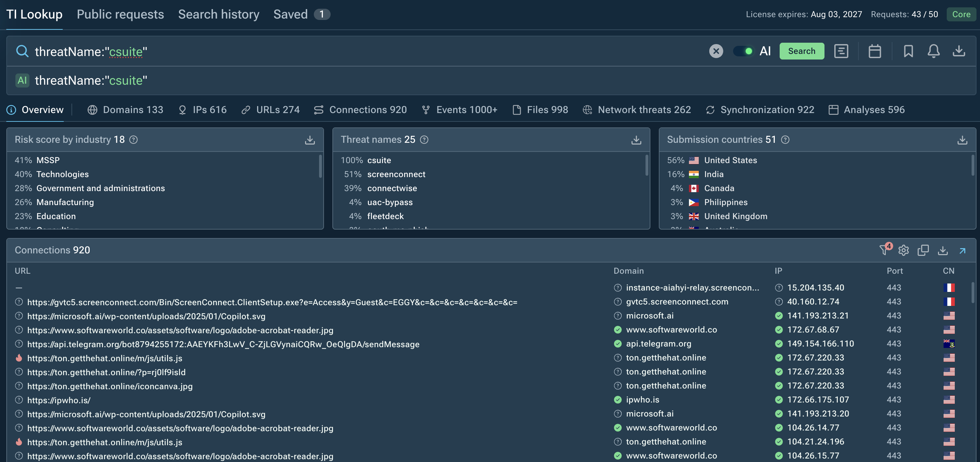Screen dimensions: 980x462
Task: Open the query builder icon next to Search
Action: coord(841,51)
